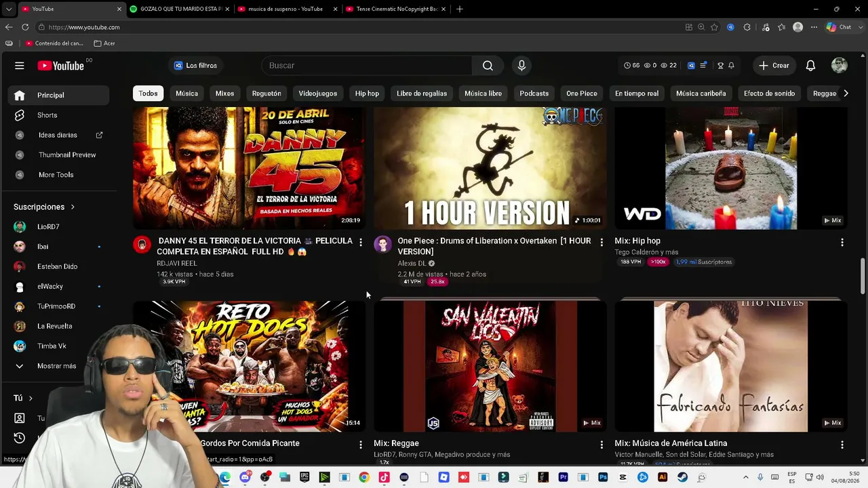Open the TikTok icon in the taskbar
The image size is (868, 488).
click(384, 477)
